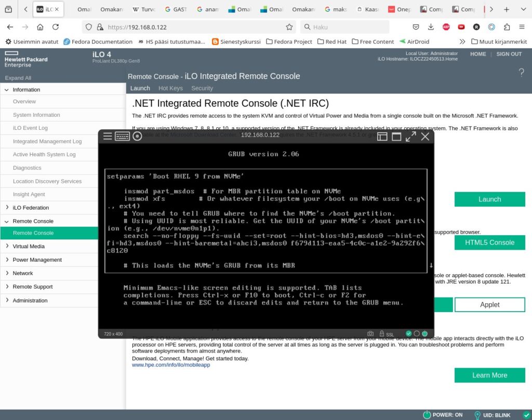Click green power icon in console footer

click(x=425, y=333)
